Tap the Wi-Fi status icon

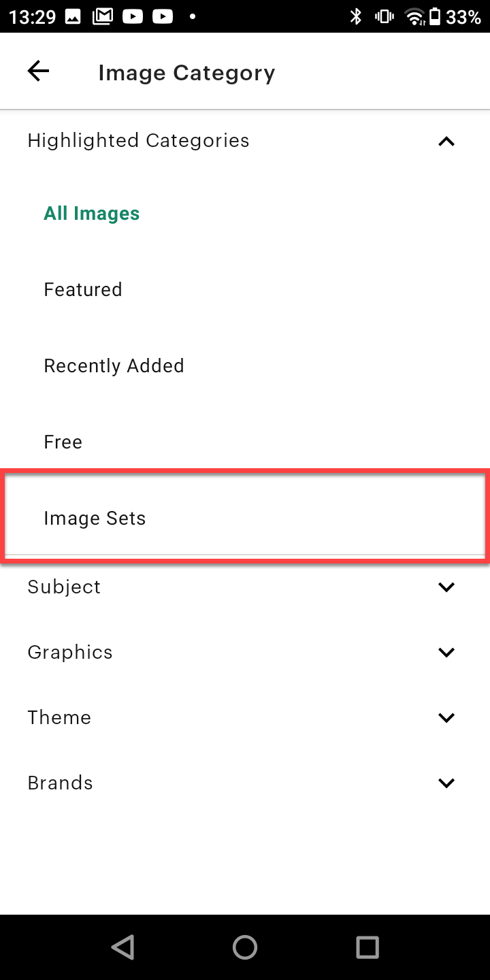415,15
